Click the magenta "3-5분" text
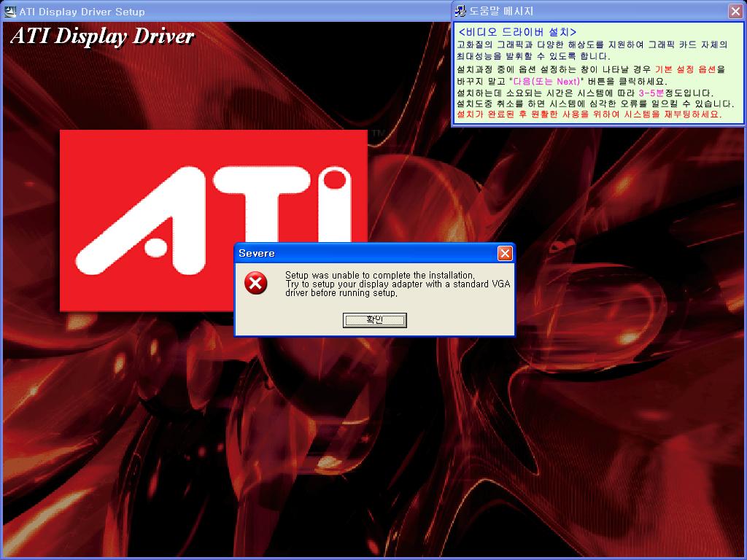 651,93
